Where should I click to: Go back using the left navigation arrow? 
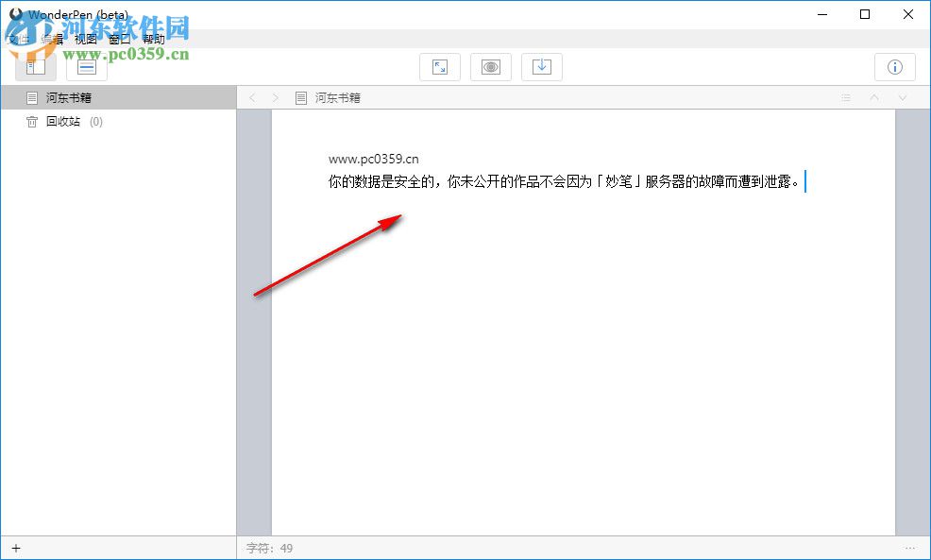[251, 97]
